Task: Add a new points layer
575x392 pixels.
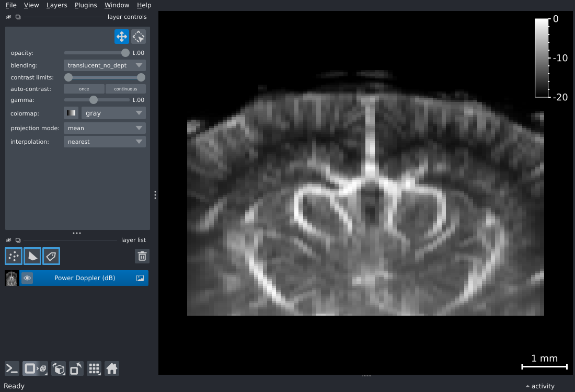Action: tap(14, 256)
